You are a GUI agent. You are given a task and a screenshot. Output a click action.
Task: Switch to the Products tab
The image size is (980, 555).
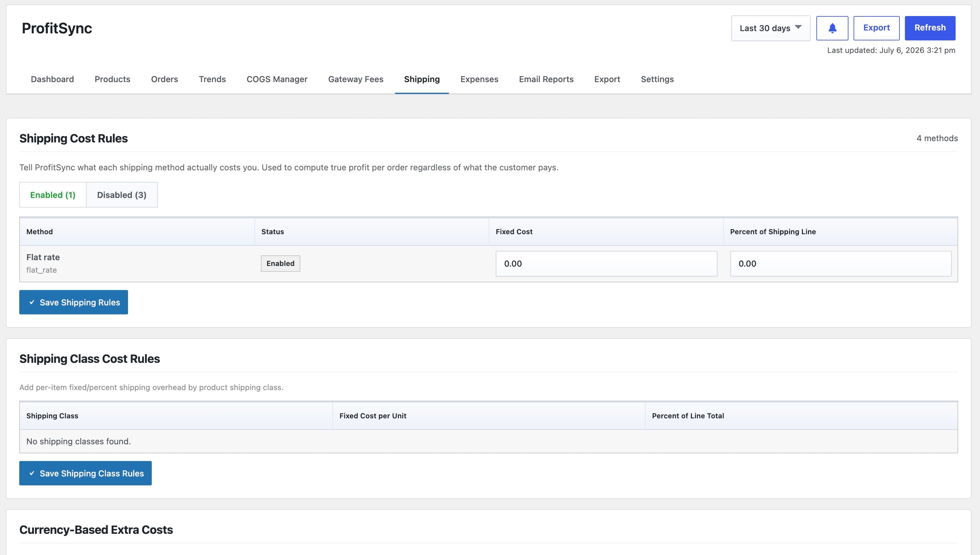tap(112, 79)
